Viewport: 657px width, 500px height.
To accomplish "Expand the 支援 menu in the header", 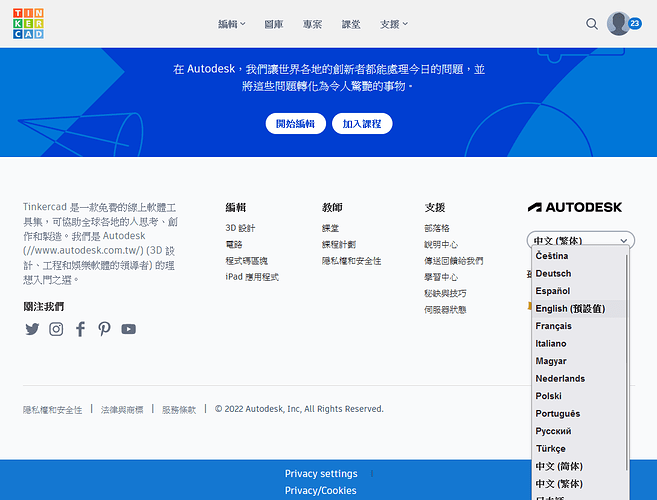I will click(394, 24).
